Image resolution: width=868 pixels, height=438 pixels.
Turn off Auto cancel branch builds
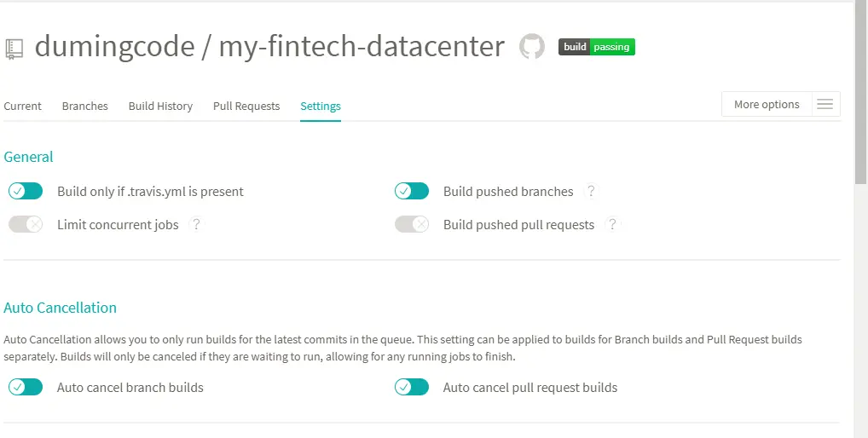click(x=26, y=387)
